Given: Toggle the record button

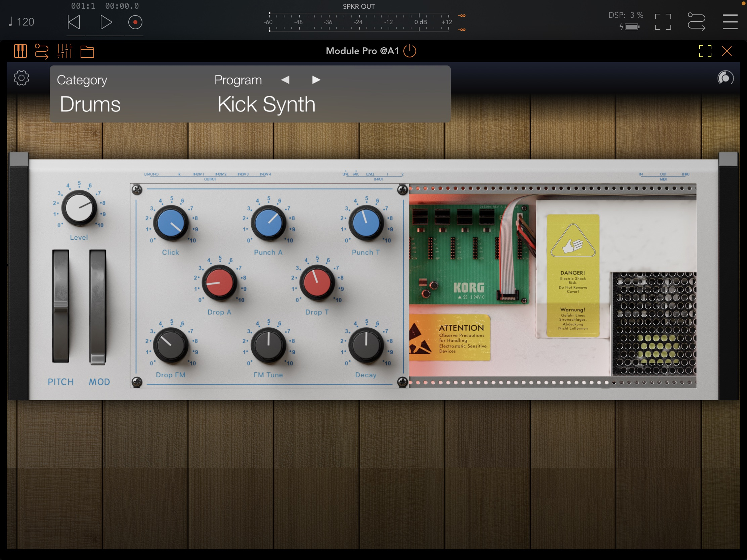Looking at the screenshot, I should (135, 22).
